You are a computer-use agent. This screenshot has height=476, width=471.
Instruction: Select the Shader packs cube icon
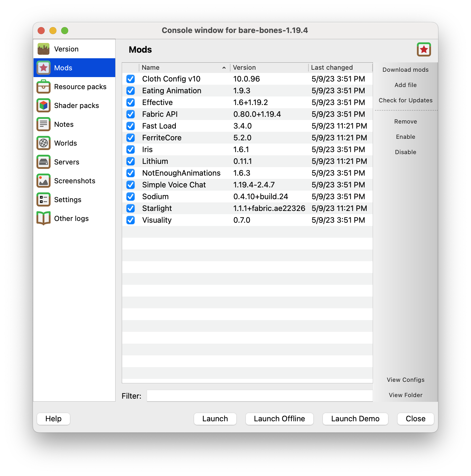pos(44,106)
